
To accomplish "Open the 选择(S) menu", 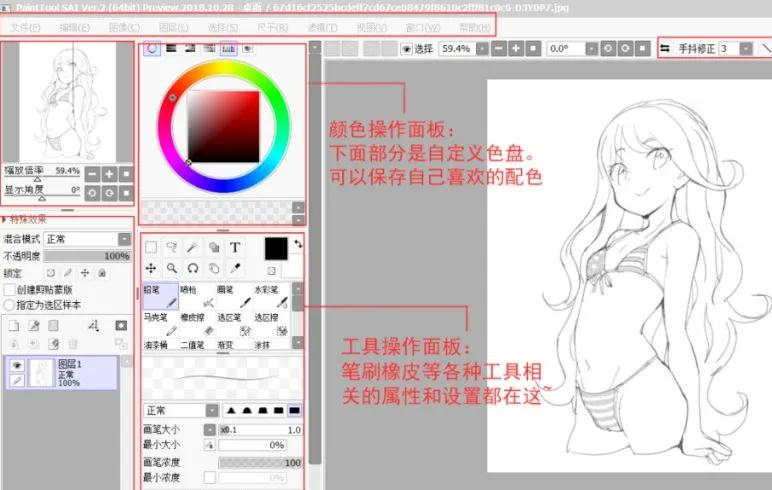I will 223,28.
